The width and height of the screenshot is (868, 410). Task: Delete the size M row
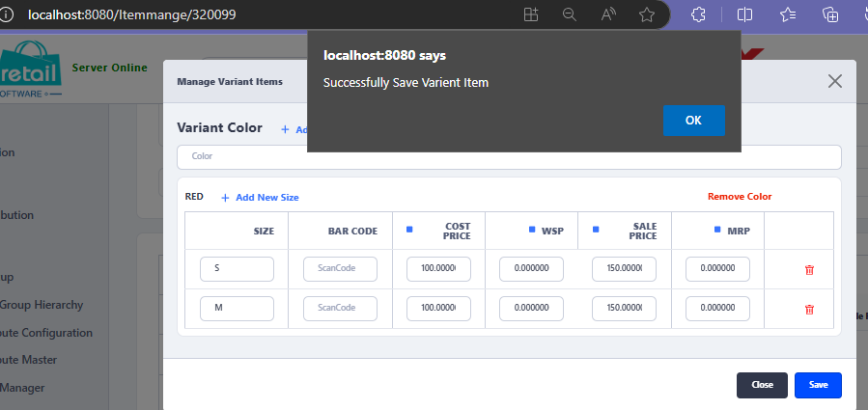coord(809,310)
